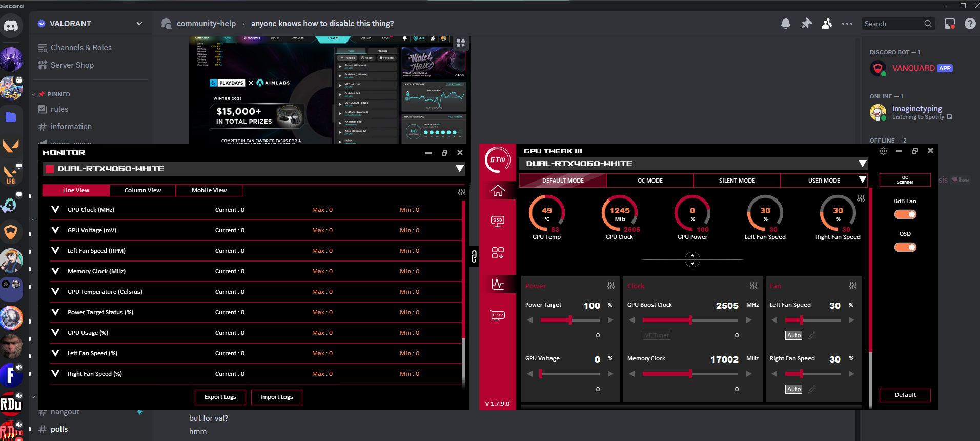Viewport: 980px width, 441px height.
Task: Click the Discord Search field
Action: tap(898, 24)
